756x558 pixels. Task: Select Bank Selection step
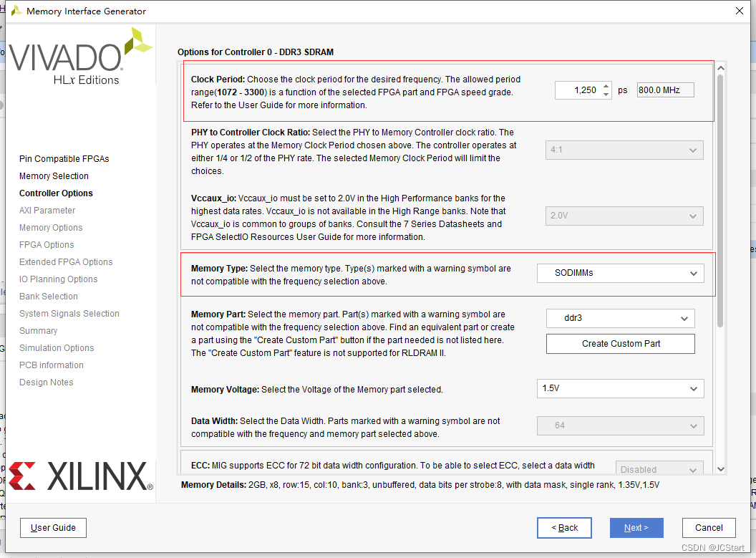[x=48, y=296]
